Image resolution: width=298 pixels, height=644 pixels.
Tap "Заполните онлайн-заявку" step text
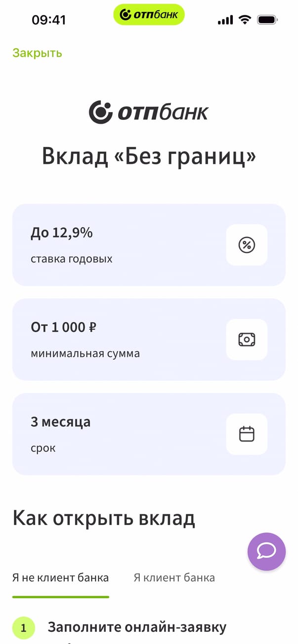137,627
